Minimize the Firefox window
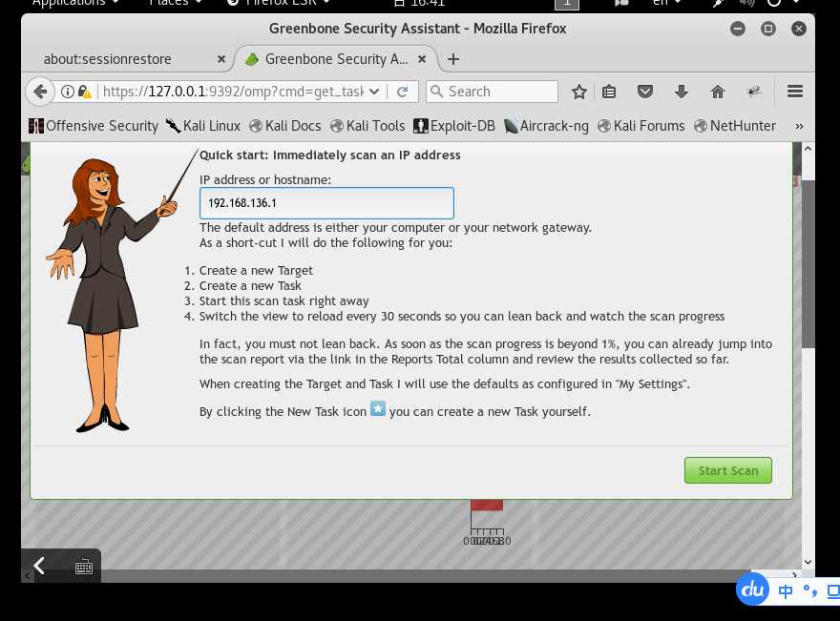Image resolution: width=840 pixels, height=621 pixels. point(738,29)
